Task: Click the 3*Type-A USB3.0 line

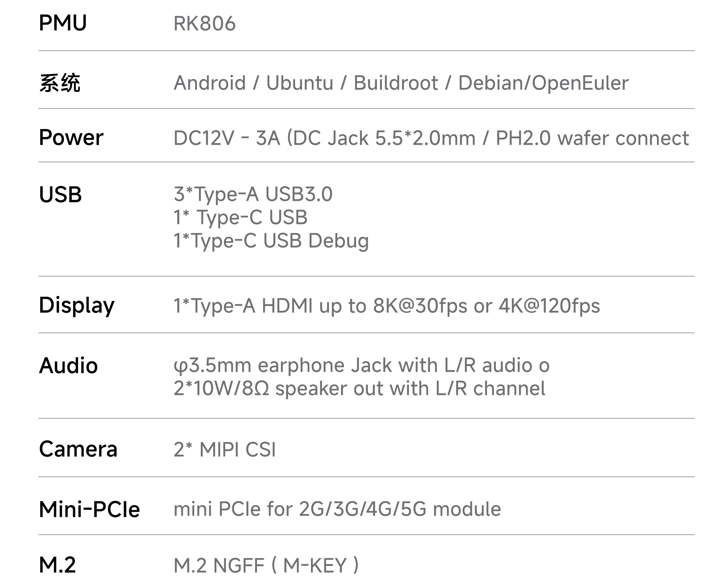Action: pos(253,194)
